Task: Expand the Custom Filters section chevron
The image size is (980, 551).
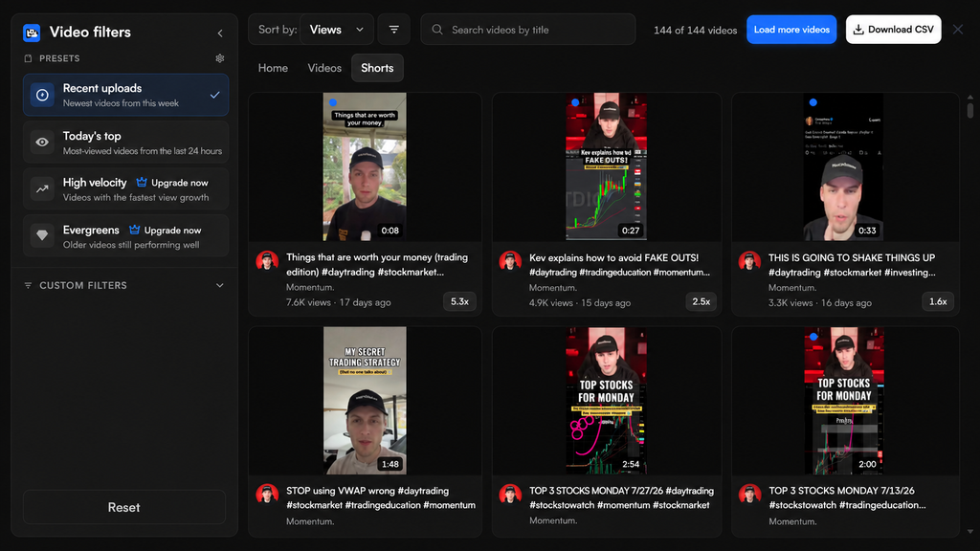Action: (x=220, y=285)
